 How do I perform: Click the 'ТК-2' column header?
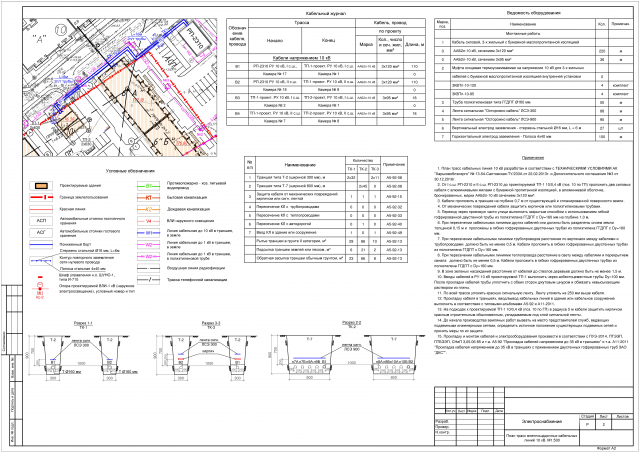point(363,169)
